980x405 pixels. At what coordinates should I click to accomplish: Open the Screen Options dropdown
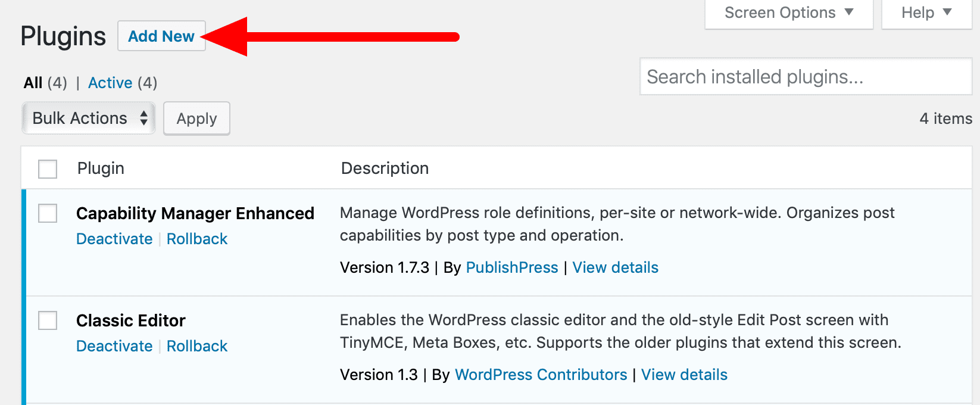pyautogui.click(x=788, y=13)
